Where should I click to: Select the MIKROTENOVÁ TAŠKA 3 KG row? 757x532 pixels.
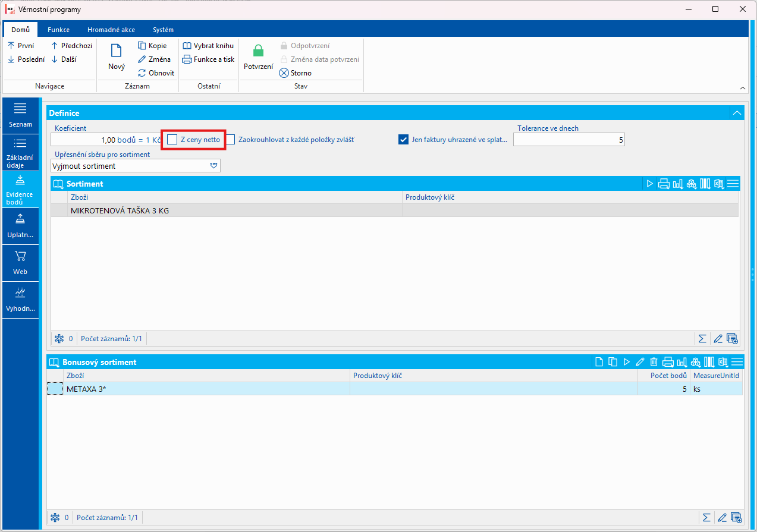tap(395, 210)
